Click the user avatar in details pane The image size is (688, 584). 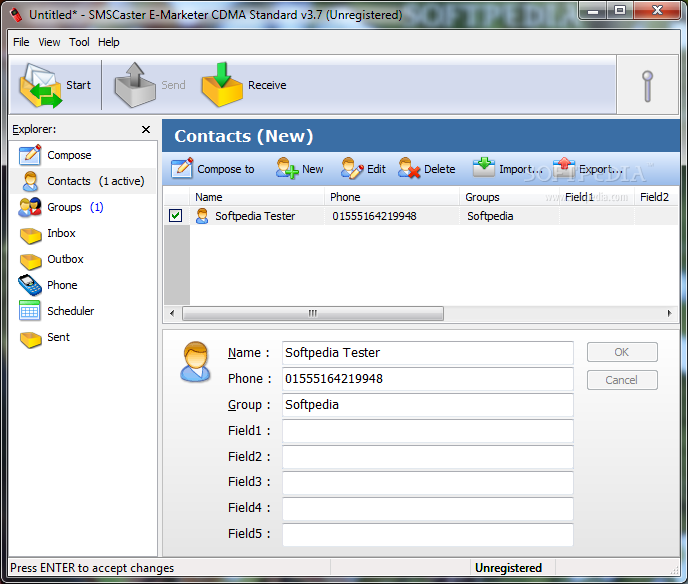[195, 362]
